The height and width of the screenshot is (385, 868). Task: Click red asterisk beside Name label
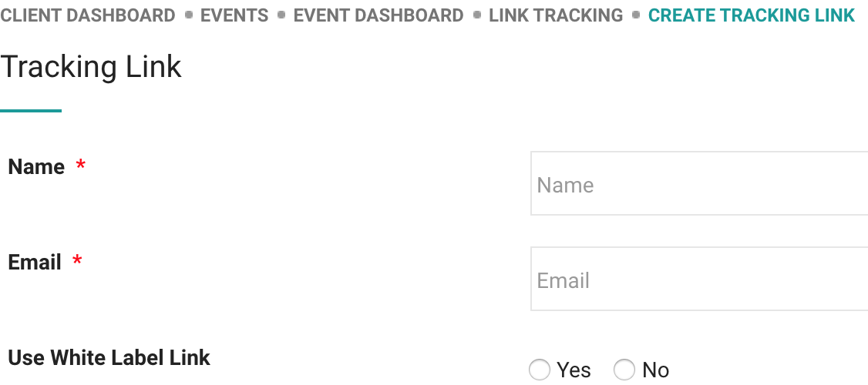pos(80,166)
